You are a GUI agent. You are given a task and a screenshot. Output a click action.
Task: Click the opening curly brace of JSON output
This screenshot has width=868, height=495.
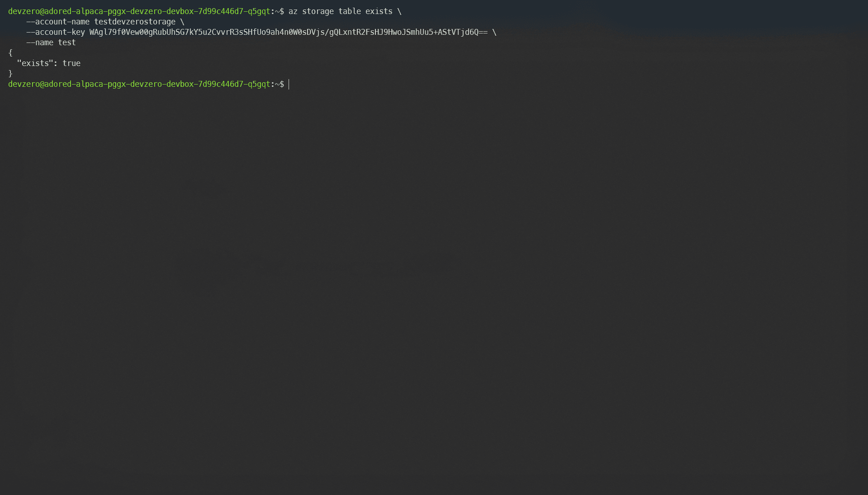click(x=10, y=53)
